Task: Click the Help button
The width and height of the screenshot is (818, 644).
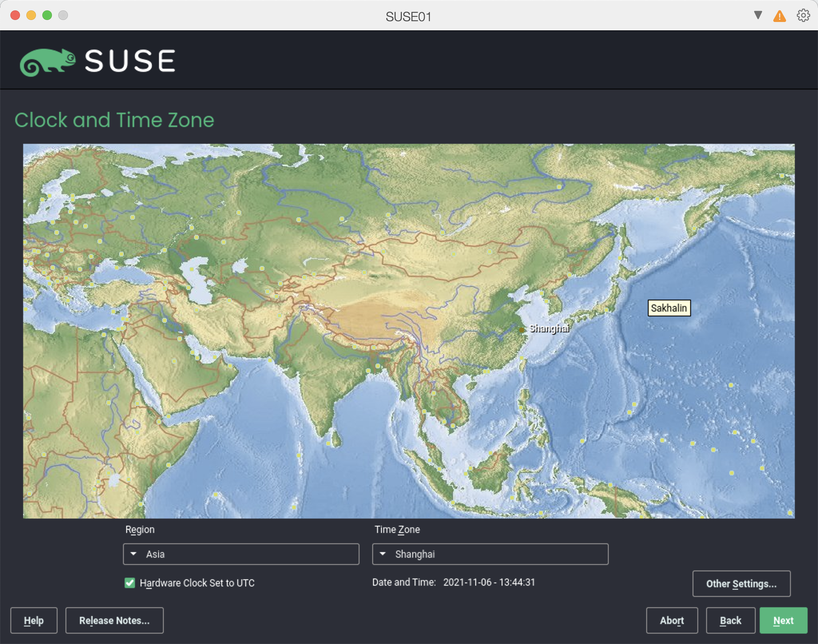Action: (x=34, y=620)
